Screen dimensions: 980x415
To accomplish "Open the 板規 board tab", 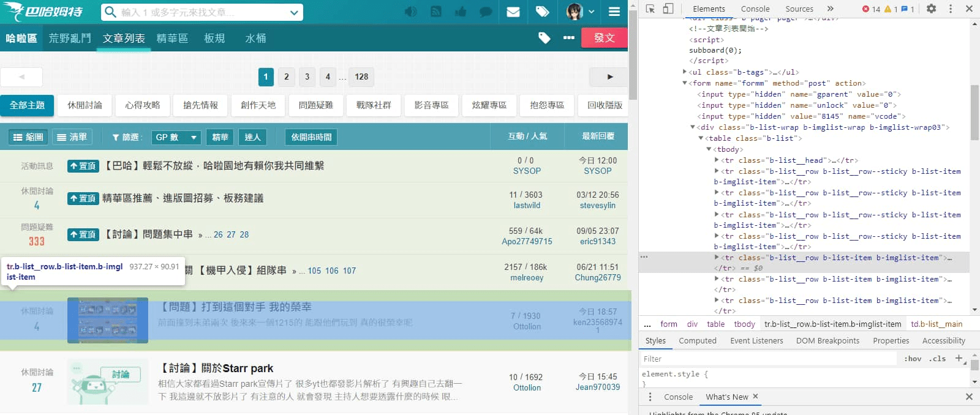I will tap(214, 38).
